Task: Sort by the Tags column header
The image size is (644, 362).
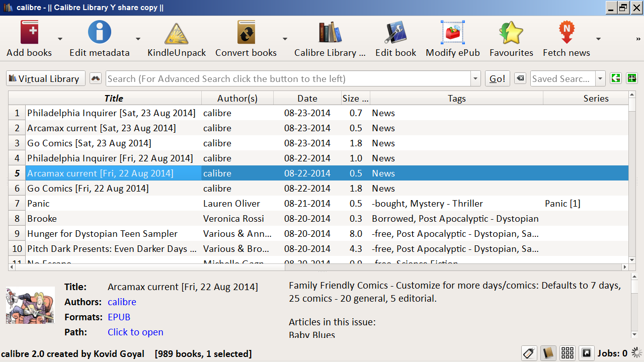Action: pyautogui.click(x=457, y=99)
